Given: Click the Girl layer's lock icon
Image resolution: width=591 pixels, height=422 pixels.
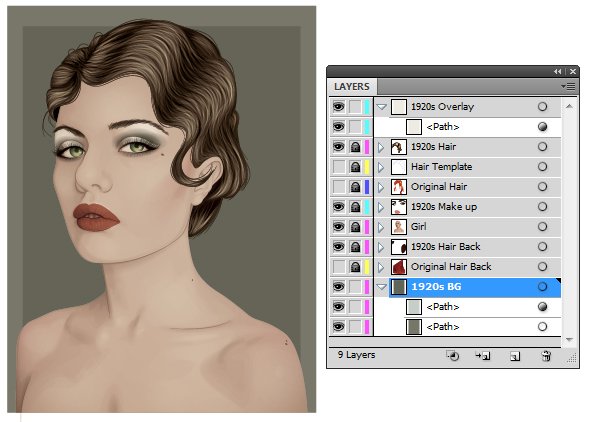Looking at the screenshot, I should (x=355, y=226).
